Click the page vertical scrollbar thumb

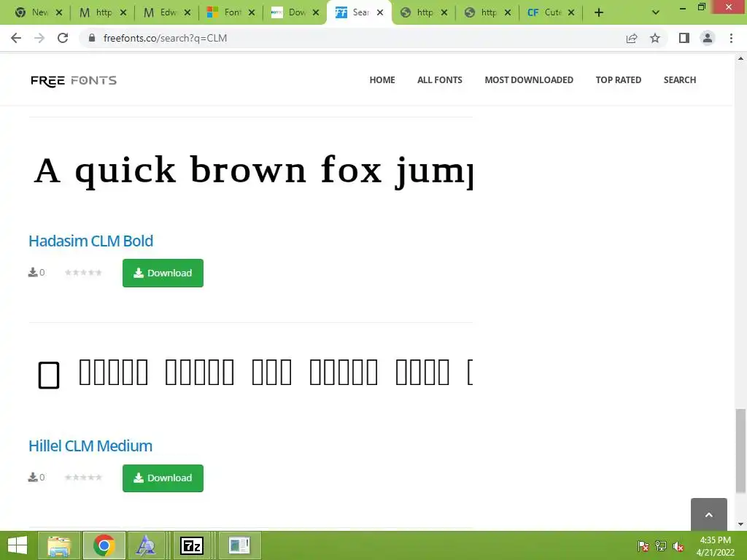740,450
